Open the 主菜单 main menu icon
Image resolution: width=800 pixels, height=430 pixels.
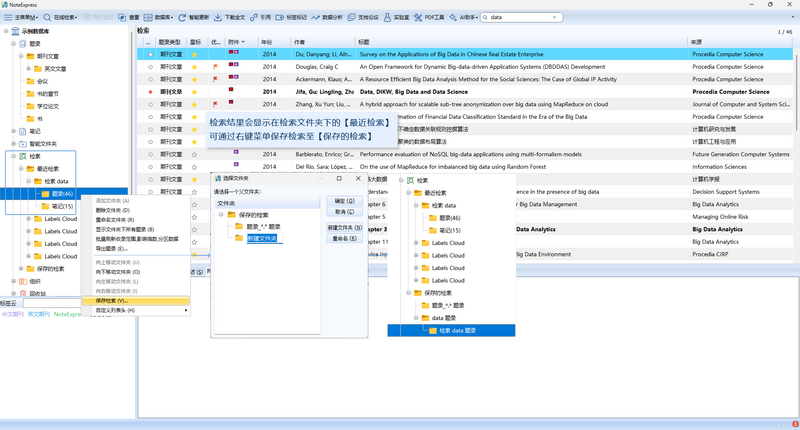8,17
